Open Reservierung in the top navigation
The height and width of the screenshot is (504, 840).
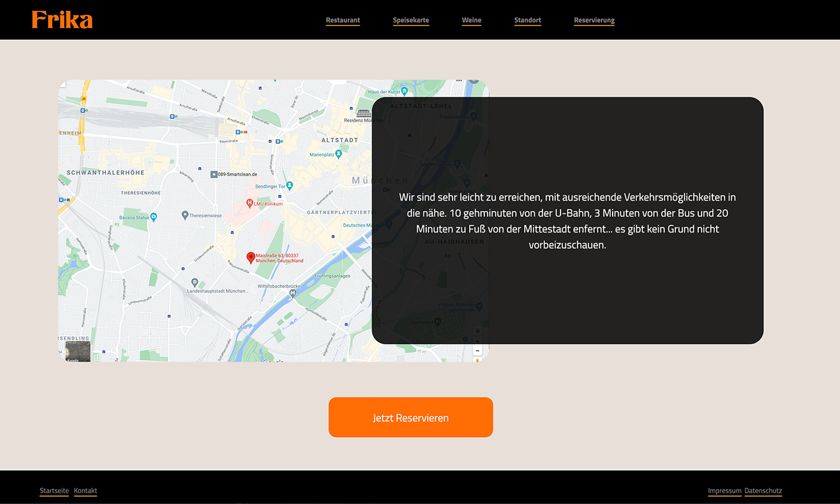(x=594, y=20)
